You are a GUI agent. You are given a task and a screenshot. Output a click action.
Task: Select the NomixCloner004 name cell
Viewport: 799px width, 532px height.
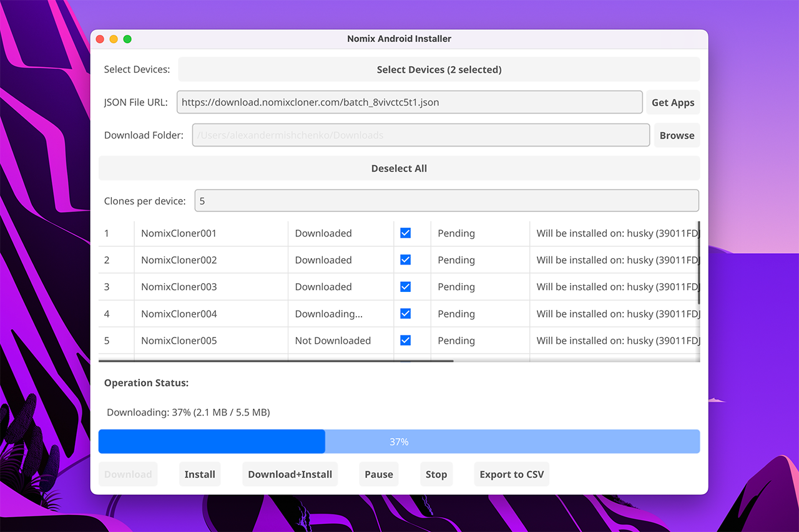211,314
